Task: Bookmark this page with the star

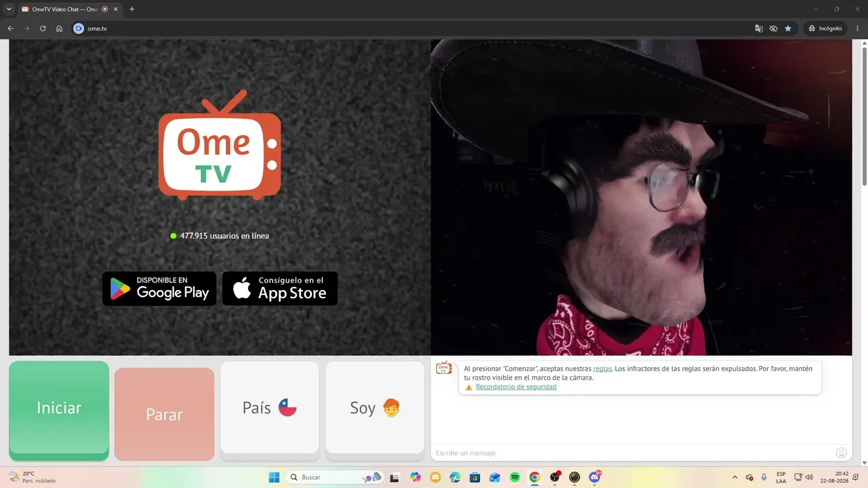Action: pyautogui.click(x=788, y=28)
